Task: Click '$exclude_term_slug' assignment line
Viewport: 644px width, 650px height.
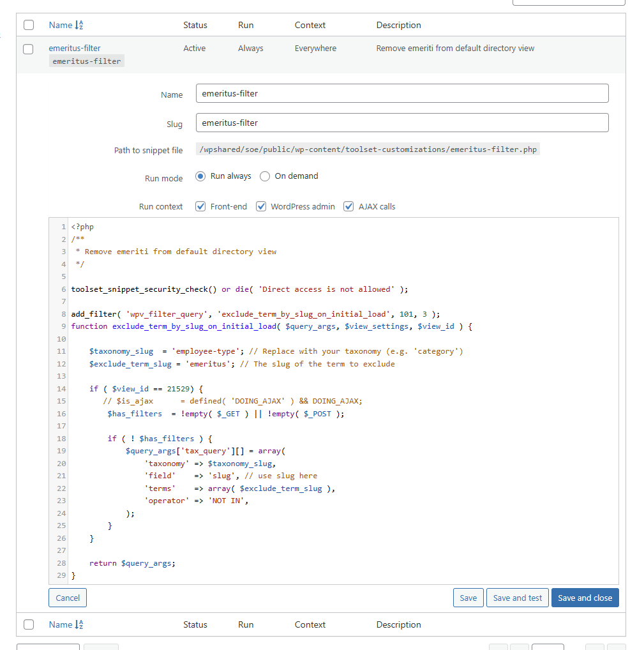Action: (242, 364)
